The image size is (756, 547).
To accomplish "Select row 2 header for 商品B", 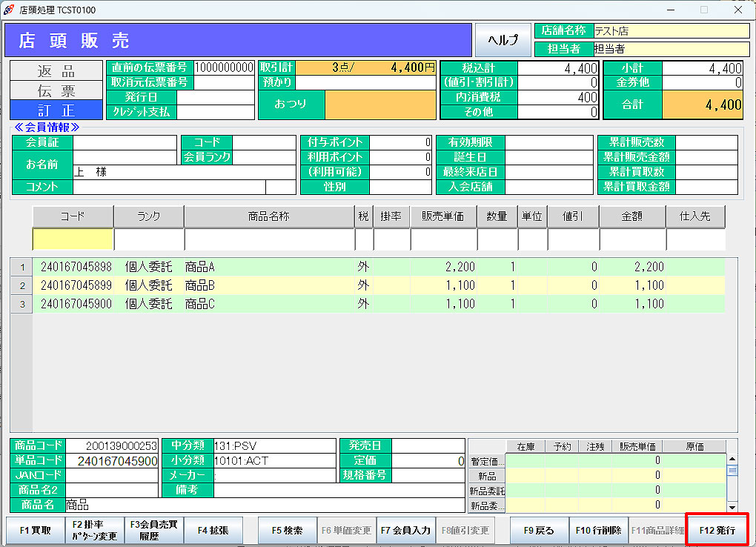I will coord(21,285).
